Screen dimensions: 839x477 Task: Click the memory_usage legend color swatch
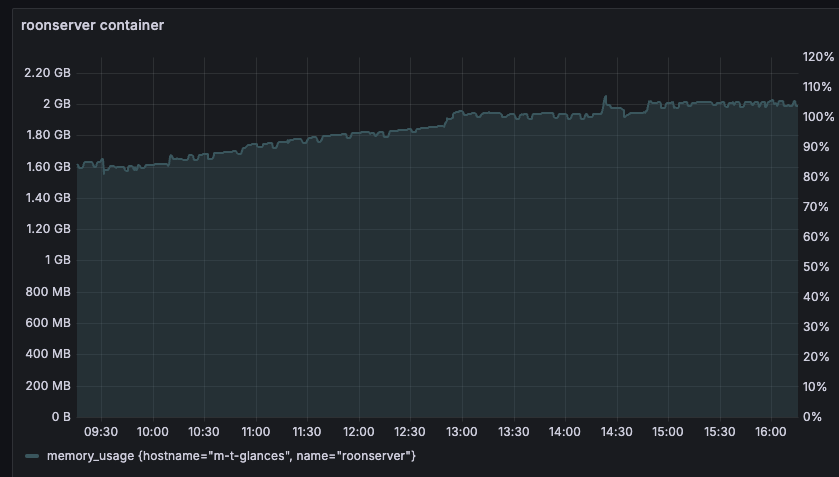32,456
